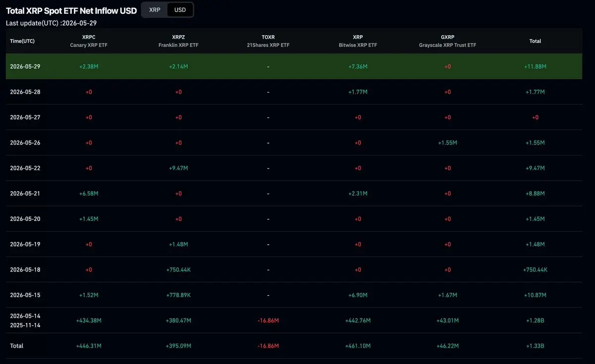
Task: Select the 2026-05-28 date cell
Action: coord(25,92)
